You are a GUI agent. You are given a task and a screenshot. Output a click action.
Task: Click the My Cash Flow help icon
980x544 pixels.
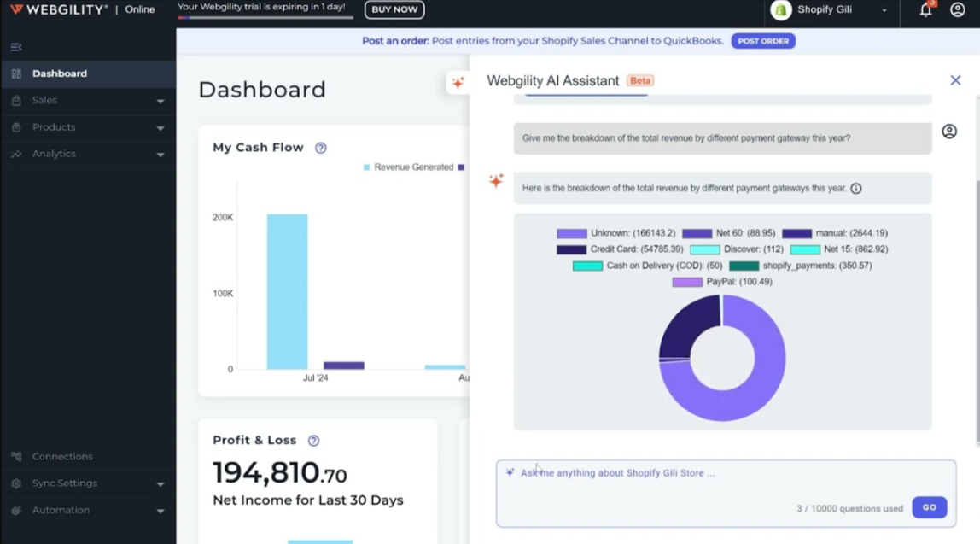tap(321, 148)
